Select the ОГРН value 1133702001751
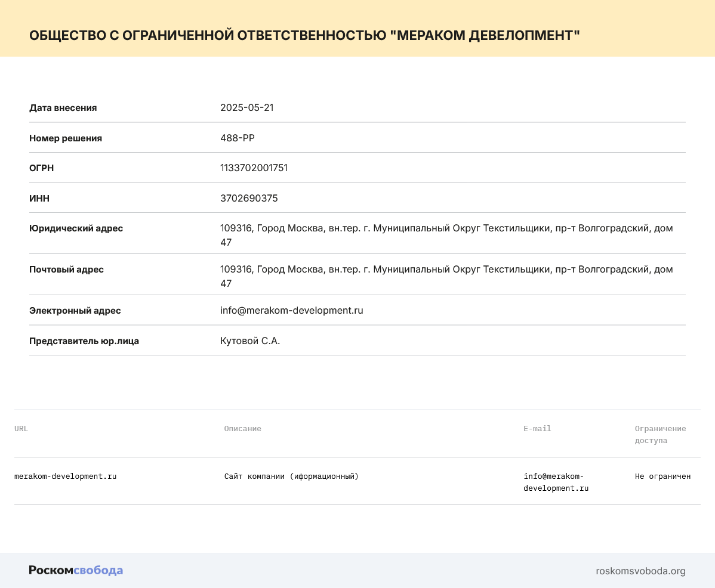The width and height of the screenshot is (715, 588). (x=254, y=168)
